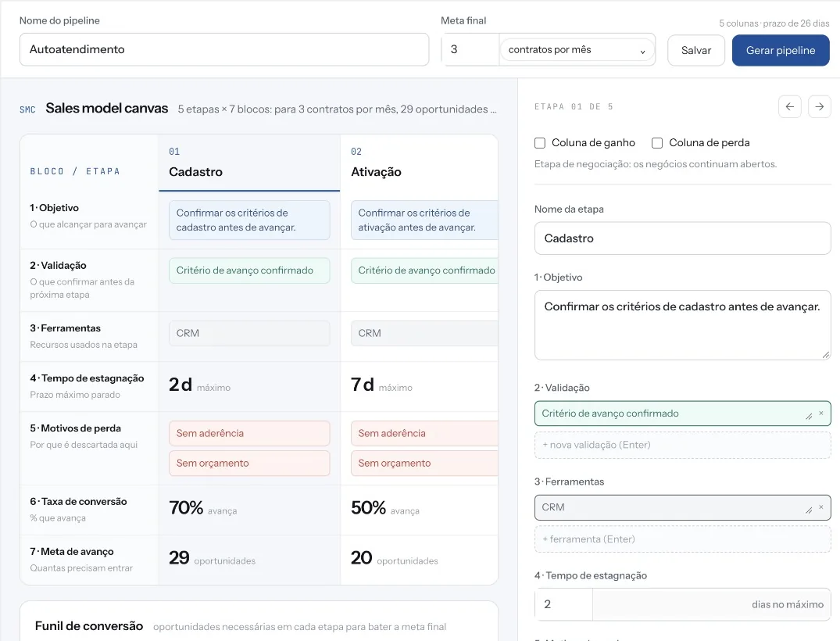Click the Salvar button

[696, 50]
